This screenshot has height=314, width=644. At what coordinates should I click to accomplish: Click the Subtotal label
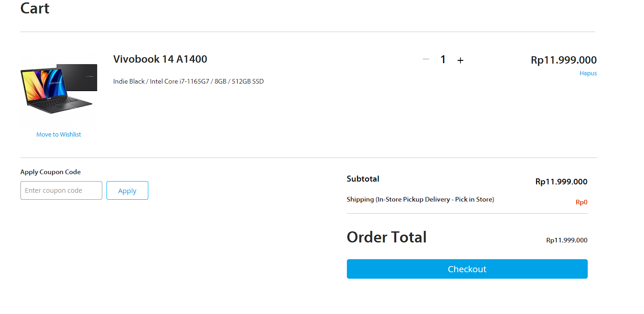coord(363,179)
